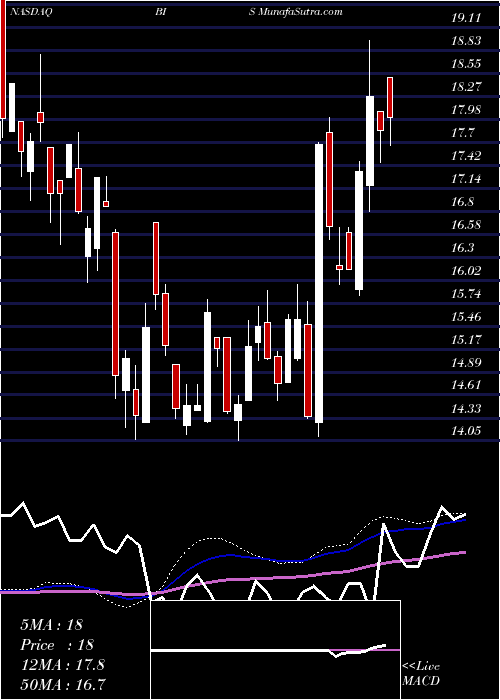Image resolution: width=500 pixels, height=700 pixels.
Task: Click the pink 50MA line at right end
Action: click(x=462, y=553)
